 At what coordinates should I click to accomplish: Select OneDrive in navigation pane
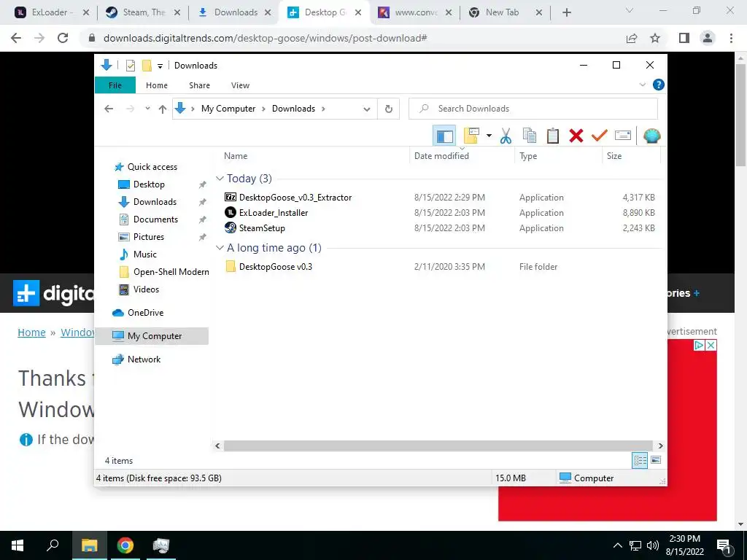(x=145, y=313)
